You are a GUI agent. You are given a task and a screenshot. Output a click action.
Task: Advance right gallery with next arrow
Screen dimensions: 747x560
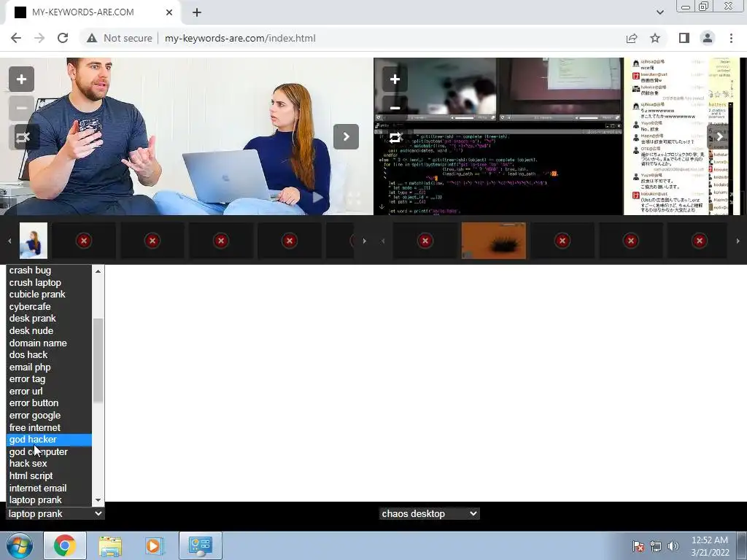(x=719, y=136)
